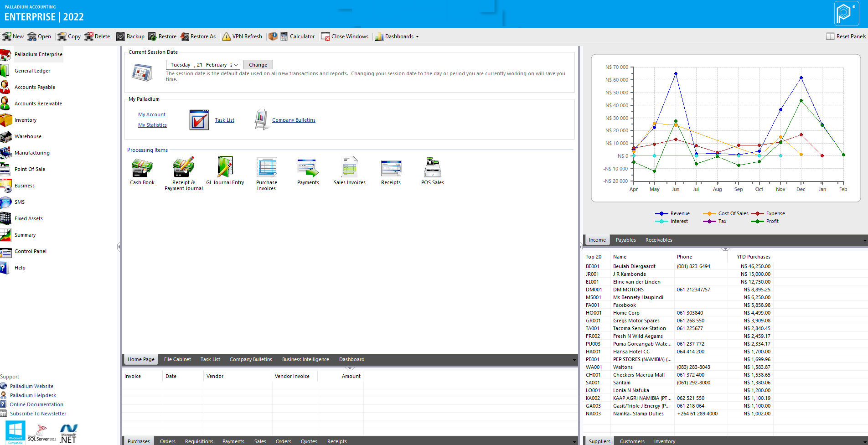This screenshot has height=445, width=868.
Task: Open the My Account link
Action: [152, 114]
